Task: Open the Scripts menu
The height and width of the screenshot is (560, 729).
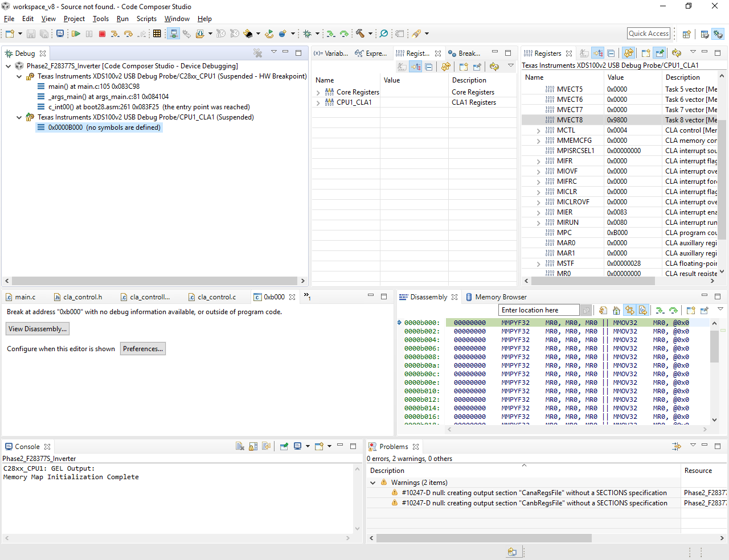Action: 146,19
